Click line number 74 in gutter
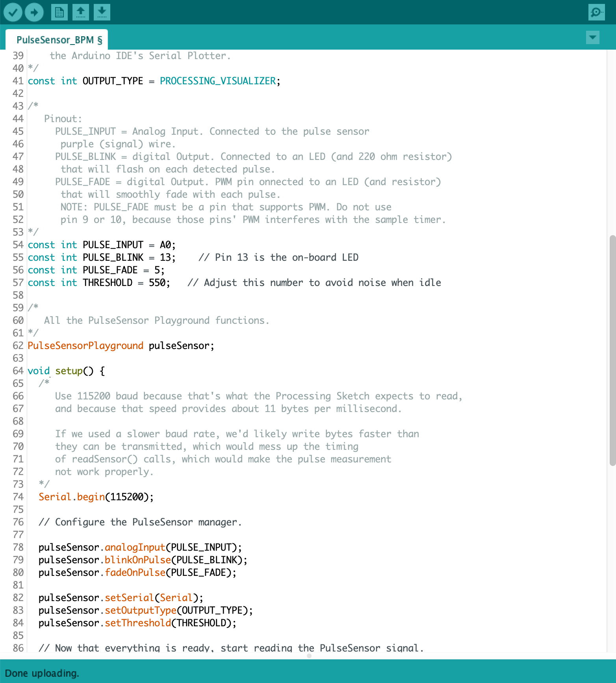 click(x=18, y=497)
